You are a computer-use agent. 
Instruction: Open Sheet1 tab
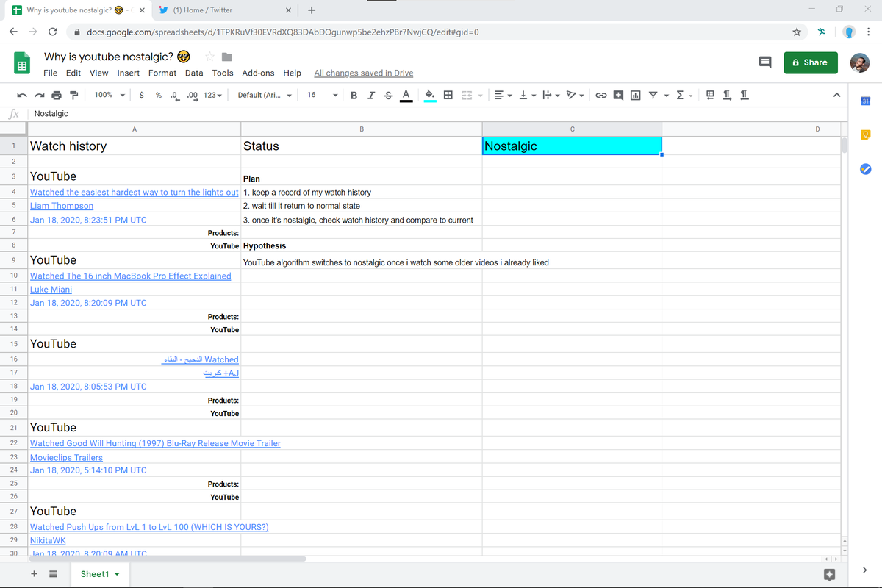point(100,574)
